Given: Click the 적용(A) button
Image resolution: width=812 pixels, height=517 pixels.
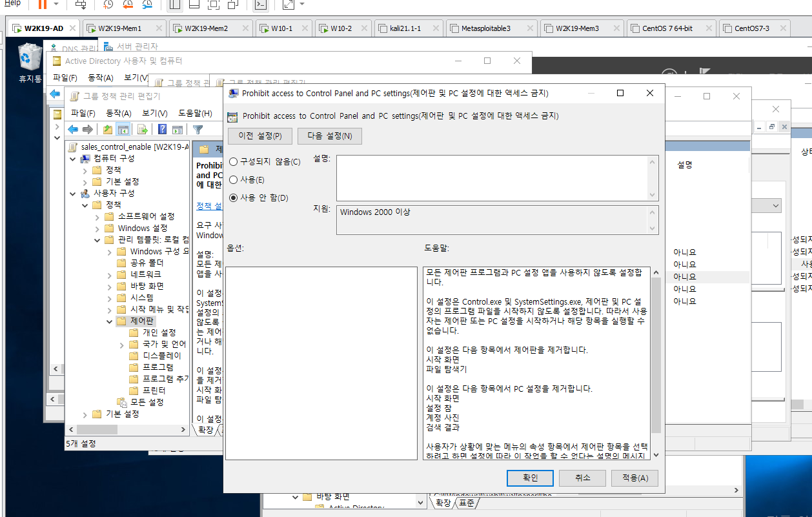Looking at the screenshot, I should (635, 478).
